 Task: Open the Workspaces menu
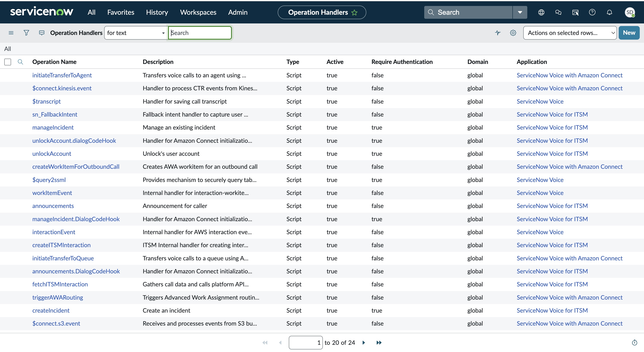(x=198, y=12)
